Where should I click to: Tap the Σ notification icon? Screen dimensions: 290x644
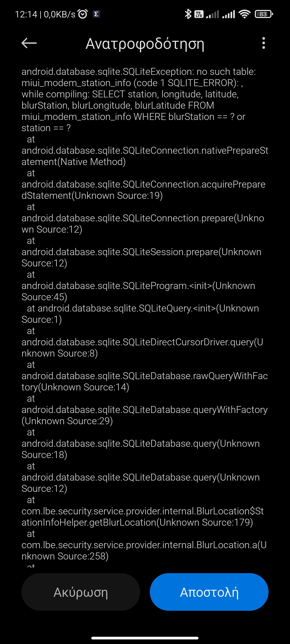(x=96, y=14)
